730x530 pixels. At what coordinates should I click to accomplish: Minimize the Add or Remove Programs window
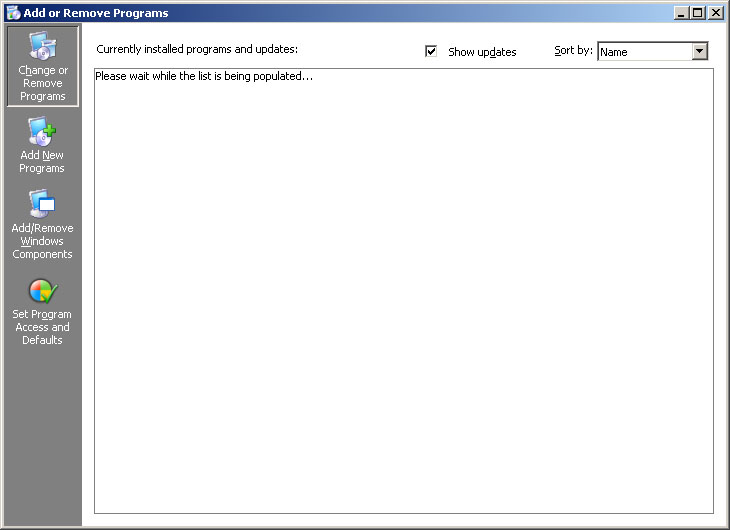point(681,13)
